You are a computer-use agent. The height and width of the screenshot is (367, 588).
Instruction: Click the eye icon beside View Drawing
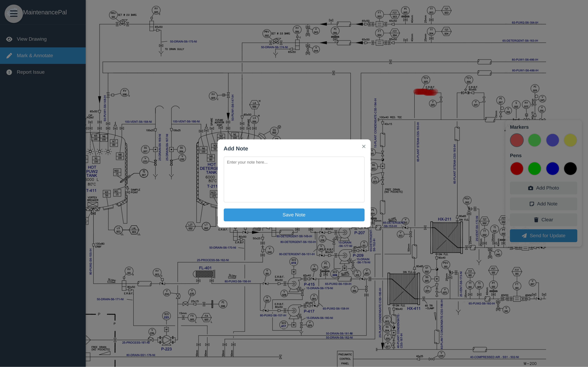9,39
